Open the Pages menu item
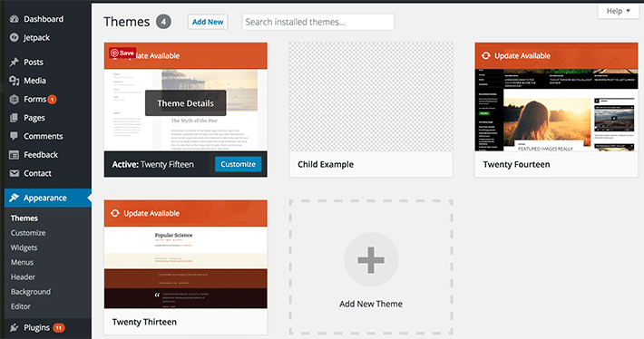The image size is (644, 339). pos(34,118)
